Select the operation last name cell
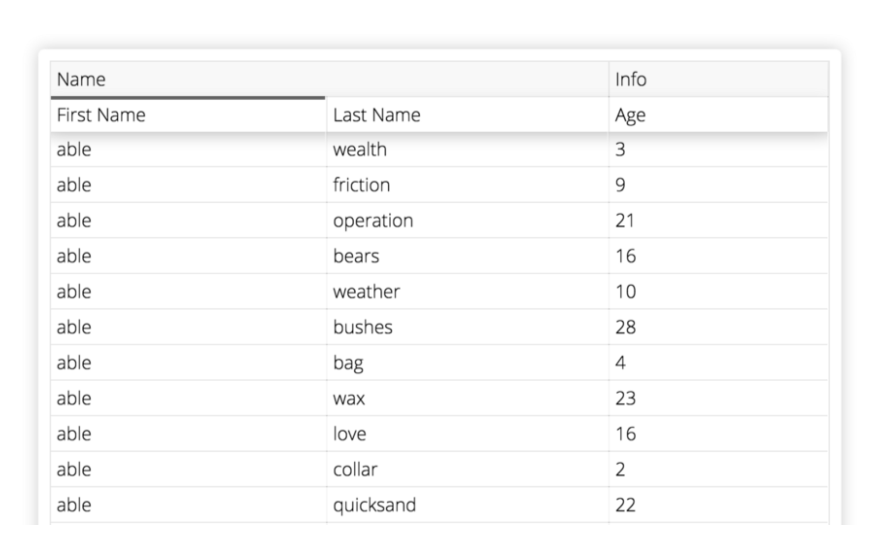Image resolution: width=873 pixels, height=539 pixels. 468,220
